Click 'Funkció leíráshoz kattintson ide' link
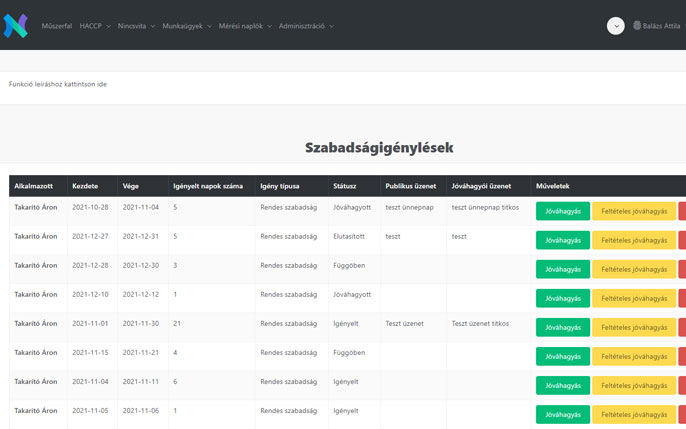Viewport: 686px width, 429px height. 58,84
